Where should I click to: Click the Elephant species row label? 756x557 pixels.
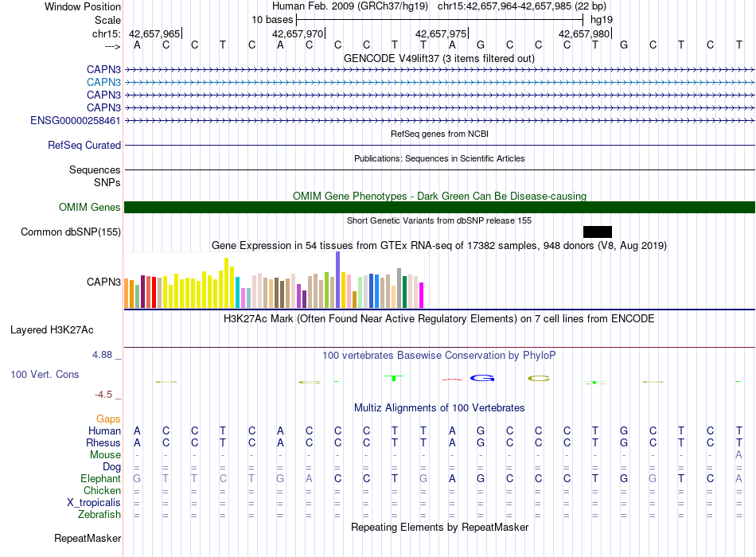pyautogui.click(x=100, y=478)
